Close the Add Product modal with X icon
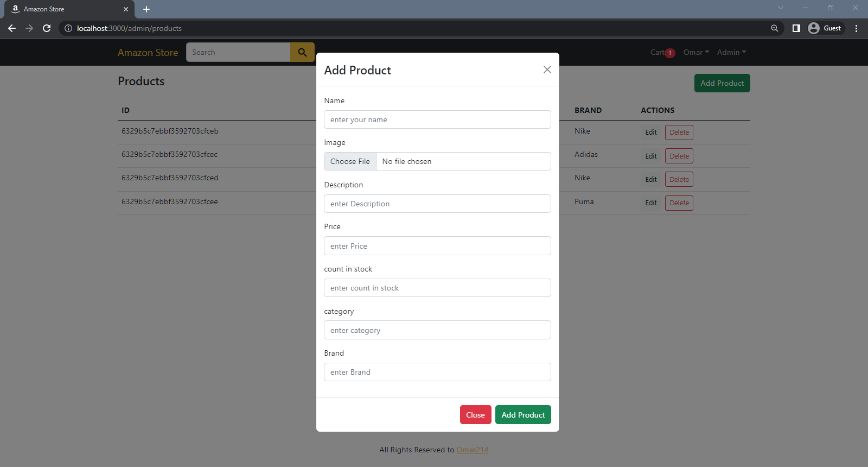Screen dimensions: 868x467 547,70
